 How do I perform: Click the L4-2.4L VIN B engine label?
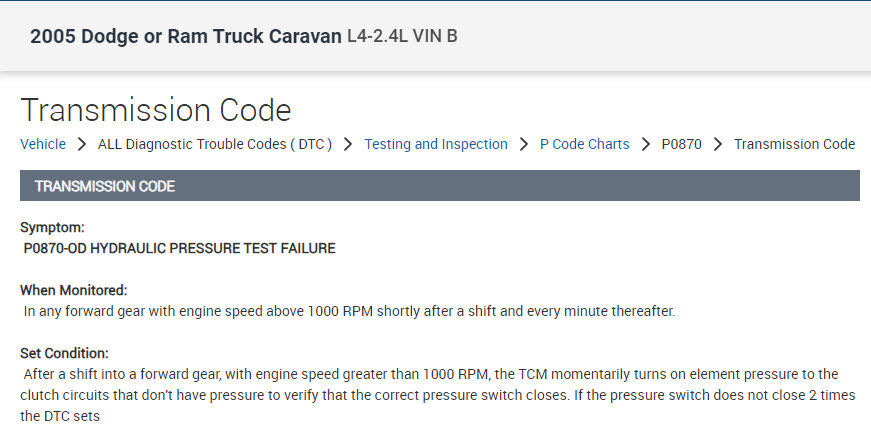(x=402, y=37)
